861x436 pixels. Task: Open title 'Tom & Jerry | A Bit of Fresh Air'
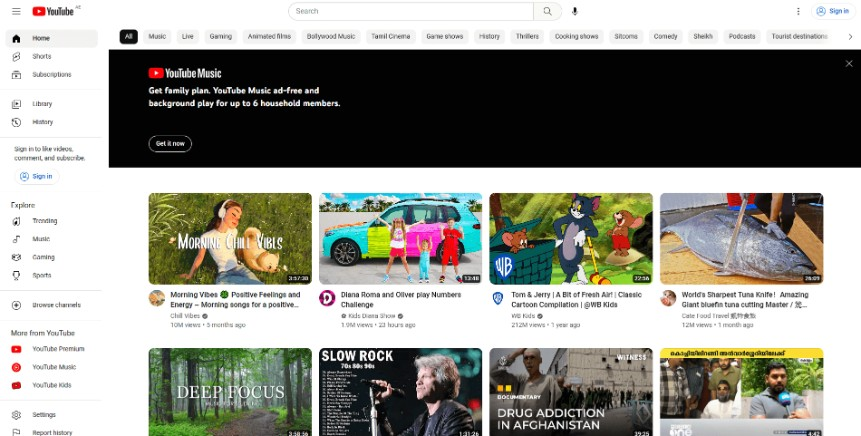[x=577, y=300]
